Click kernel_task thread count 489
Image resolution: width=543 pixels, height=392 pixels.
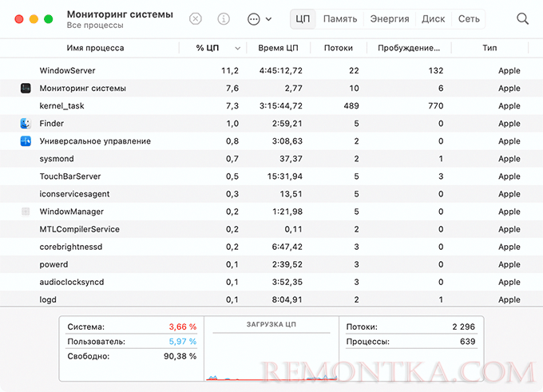tap(351, 106)
